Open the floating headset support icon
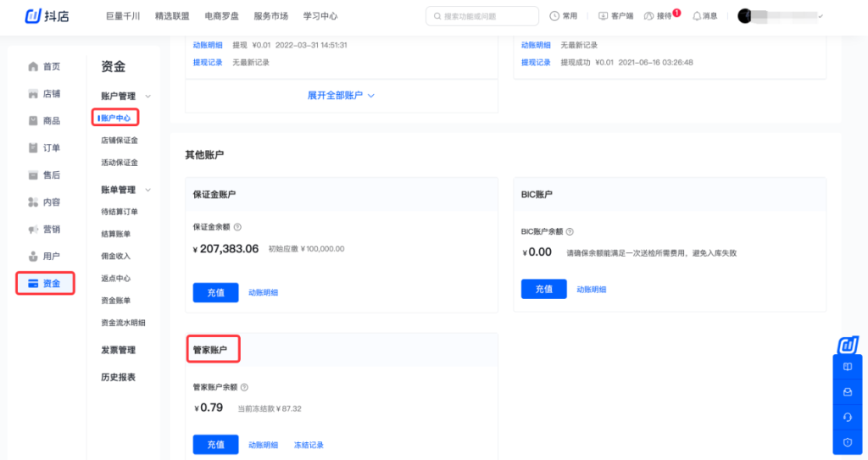Screen dimensions: 868x460 click(847, 417)
